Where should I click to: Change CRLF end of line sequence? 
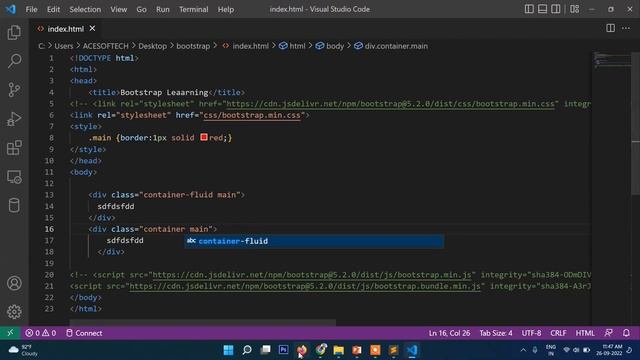(558, 333)
